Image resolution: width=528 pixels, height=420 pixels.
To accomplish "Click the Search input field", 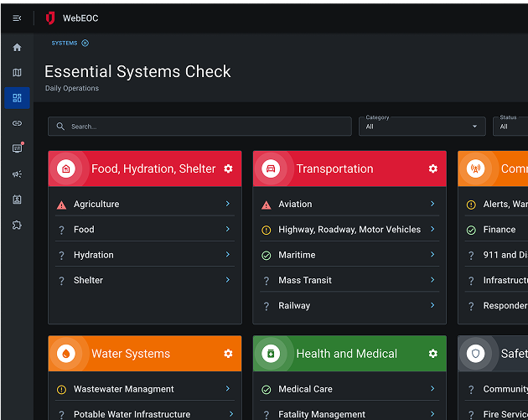I will [199, 127].
